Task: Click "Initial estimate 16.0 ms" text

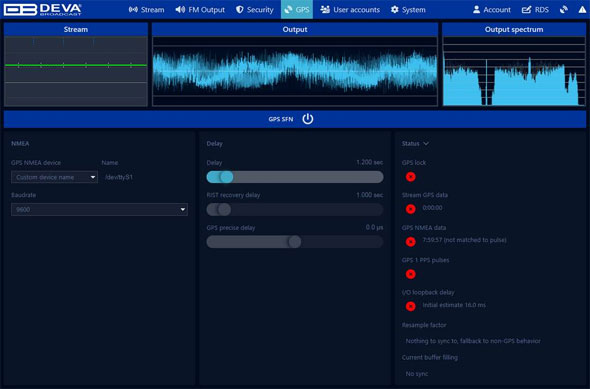Action: (454, 305)
